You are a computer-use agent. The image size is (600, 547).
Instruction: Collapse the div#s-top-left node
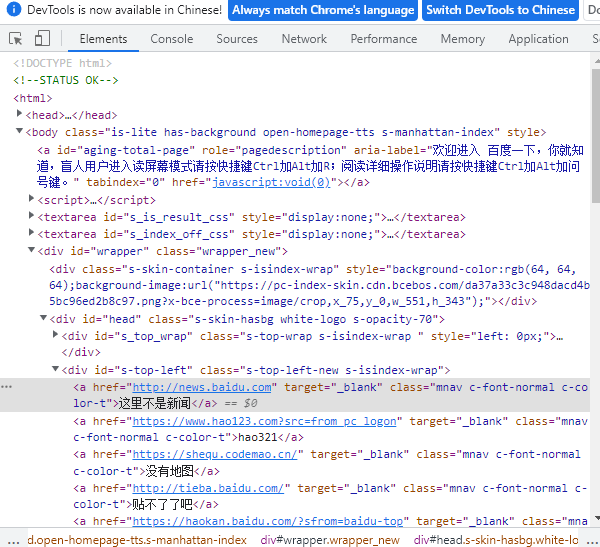click(x=55, y=369)
